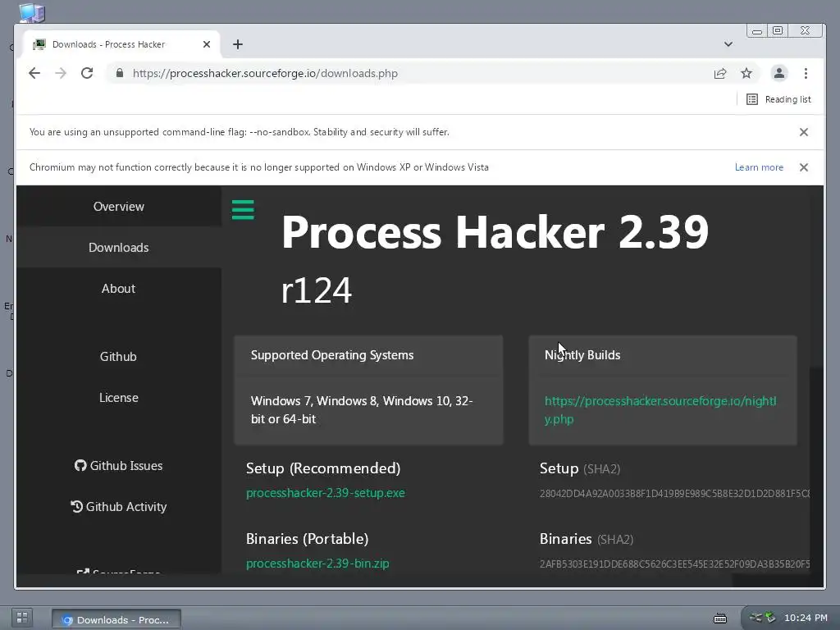
Task: Click the My Computer desktop icon
Action: [32, 13]
